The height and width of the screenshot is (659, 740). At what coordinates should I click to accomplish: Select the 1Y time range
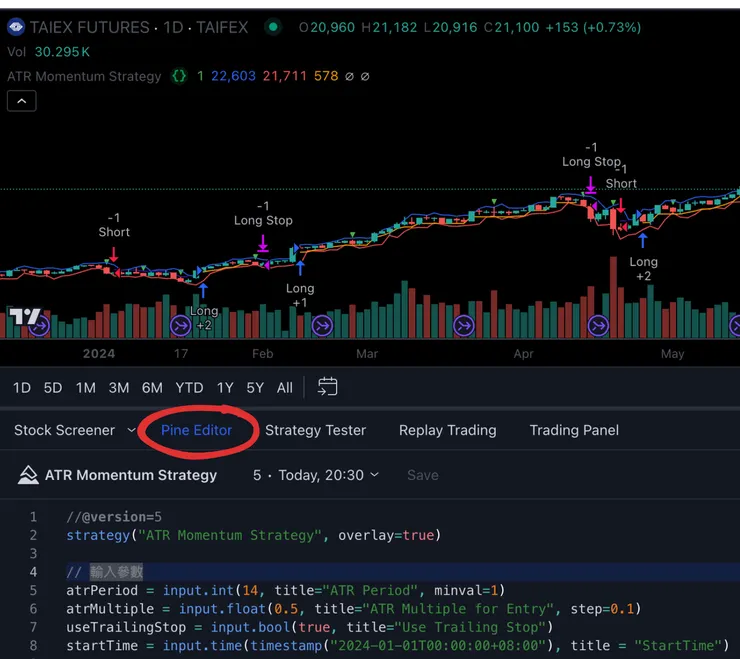click(x=225, y=388)
